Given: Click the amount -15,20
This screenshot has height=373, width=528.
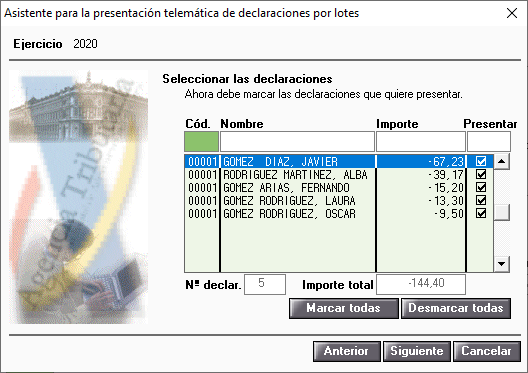Looking at the screenshot, I should point(446,188).
